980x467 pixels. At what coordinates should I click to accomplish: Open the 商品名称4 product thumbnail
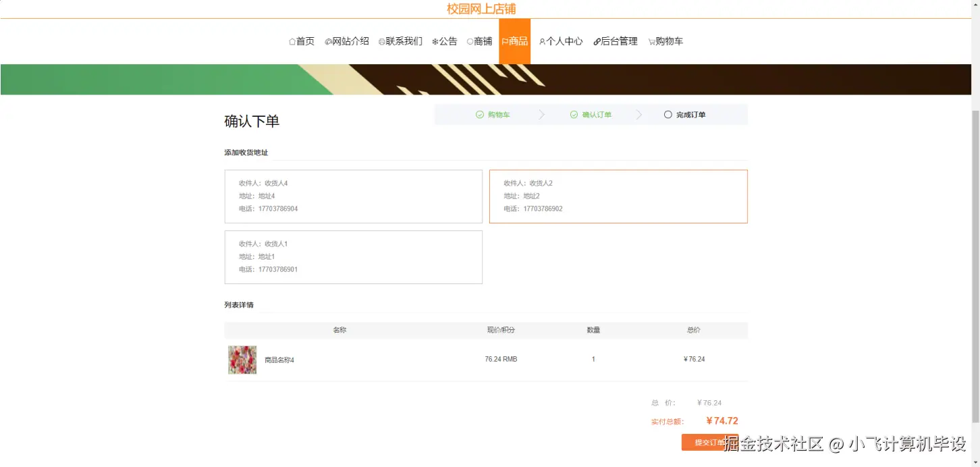(242, 360)
